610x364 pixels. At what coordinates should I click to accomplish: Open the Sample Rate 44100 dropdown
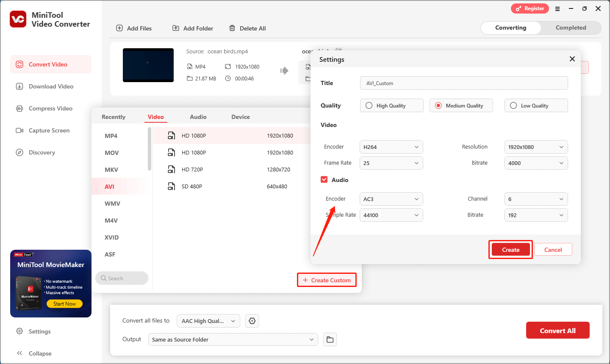click(x=391, y=215)
